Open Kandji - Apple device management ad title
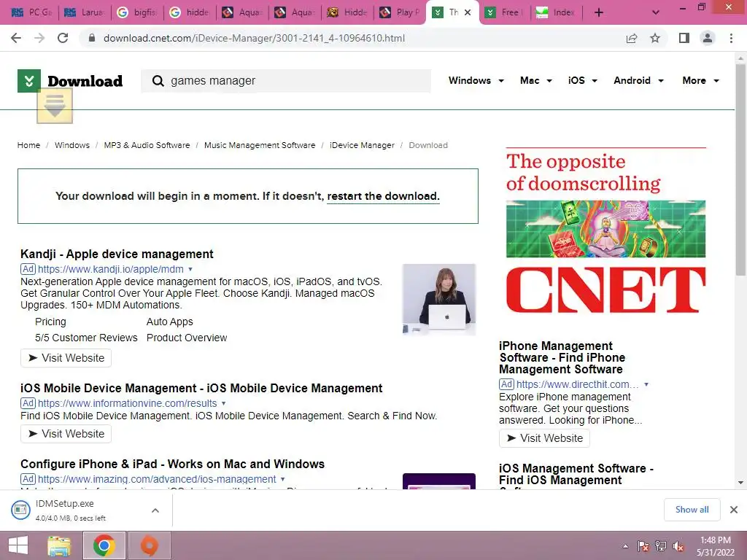The image size is (747, 560). click(117, 254)
